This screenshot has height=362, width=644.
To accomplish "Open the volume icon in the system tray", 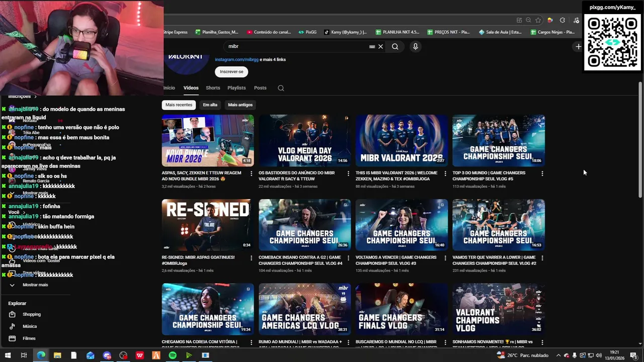I will tap(598, 355).
